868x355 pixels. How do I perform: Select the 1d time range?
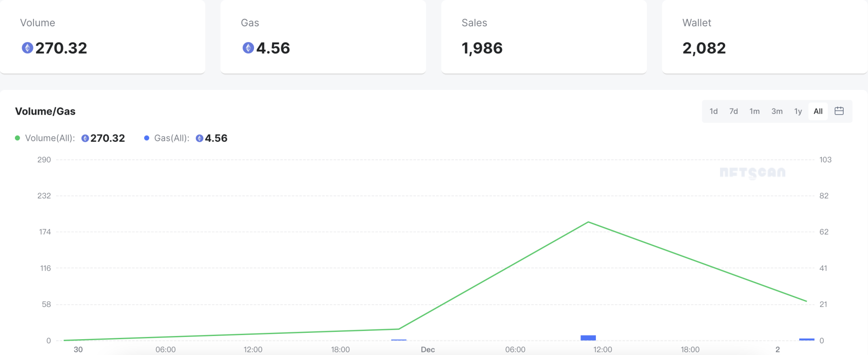coord(713,112)
